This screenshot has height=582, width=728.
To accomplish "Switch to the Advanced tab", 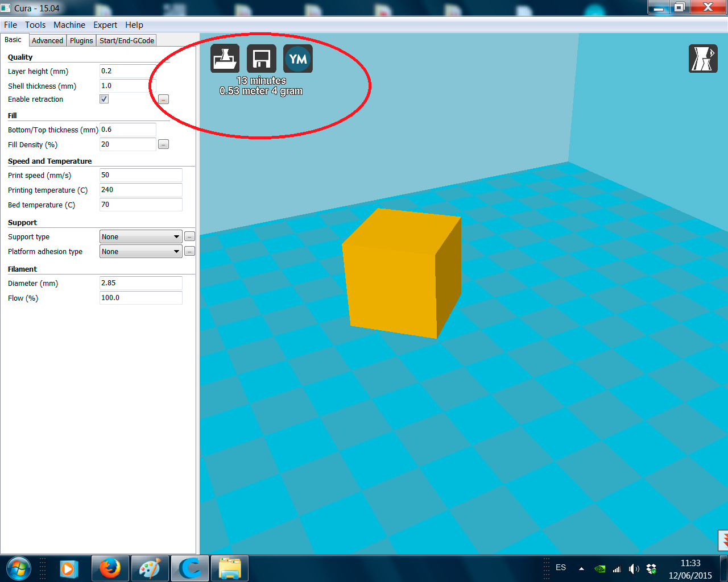I will (x=47, y=40).
